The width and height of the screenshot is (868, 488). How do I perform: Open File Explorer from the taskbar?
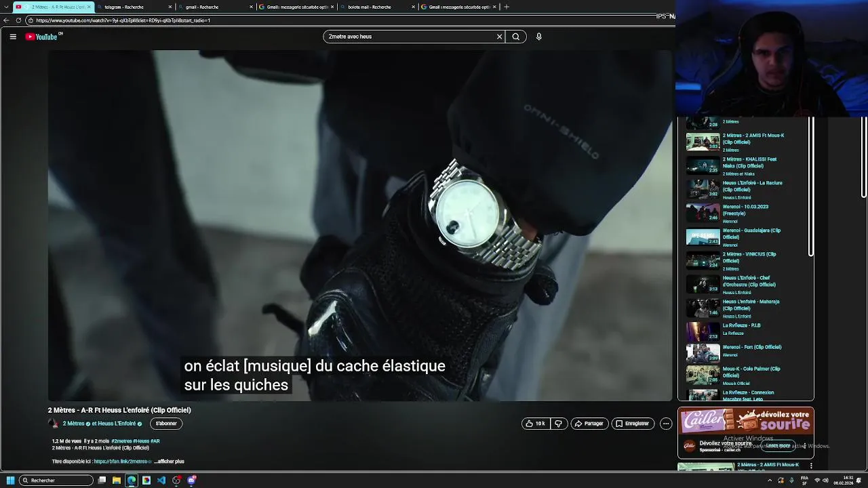tap(117, 481)
